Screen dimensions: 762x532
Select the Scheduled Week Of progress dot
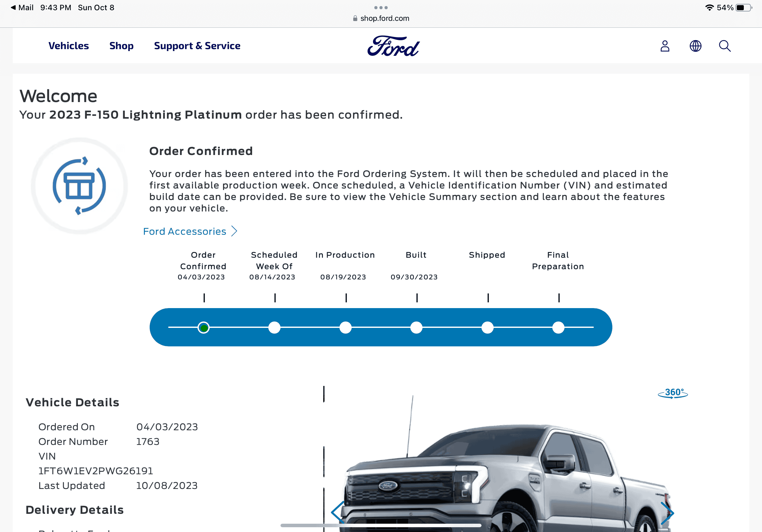(274, 328)
